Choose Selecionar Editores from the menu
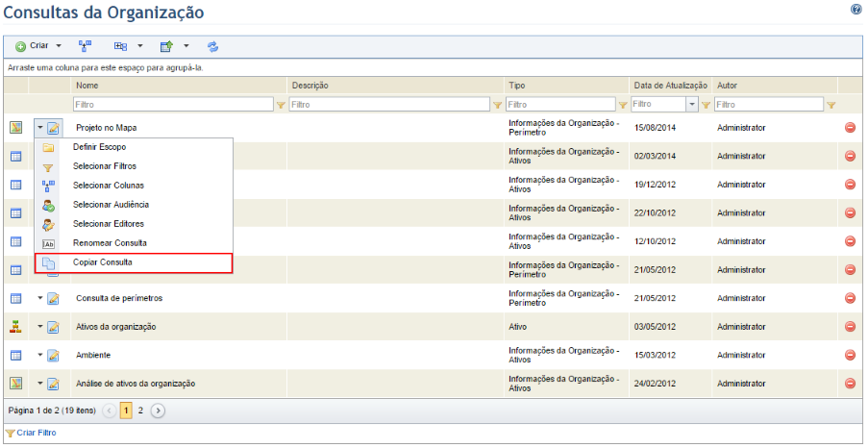This screenshot has height=448, width=868. (134, 224)
